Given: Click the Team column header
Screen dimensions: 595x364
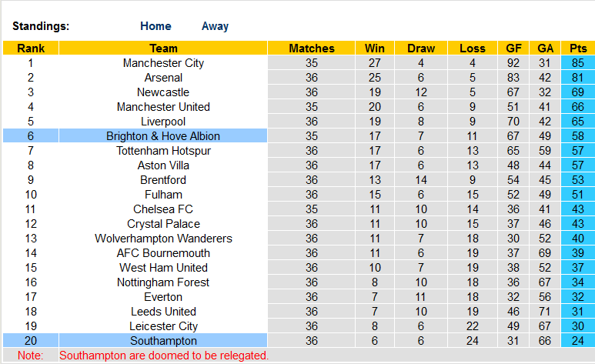Looking at the screenshot, I should (x=163, y=48).
